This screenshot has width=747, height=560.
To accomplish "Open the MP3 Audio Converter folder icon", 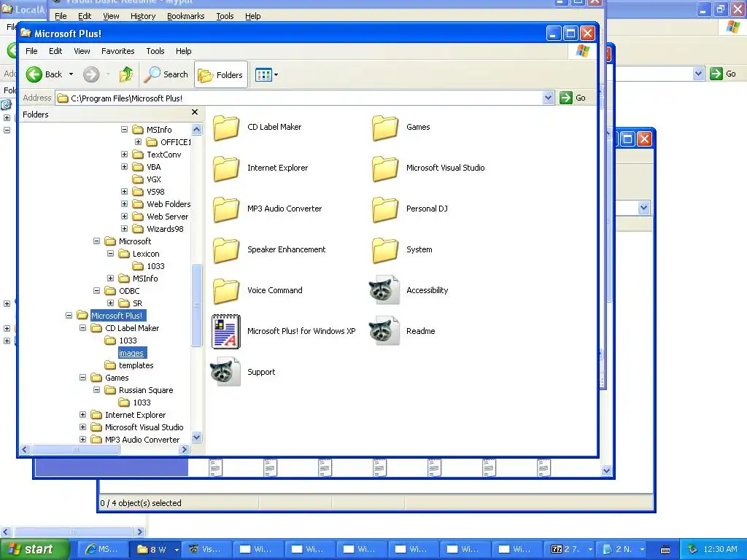I will (226, 209).
